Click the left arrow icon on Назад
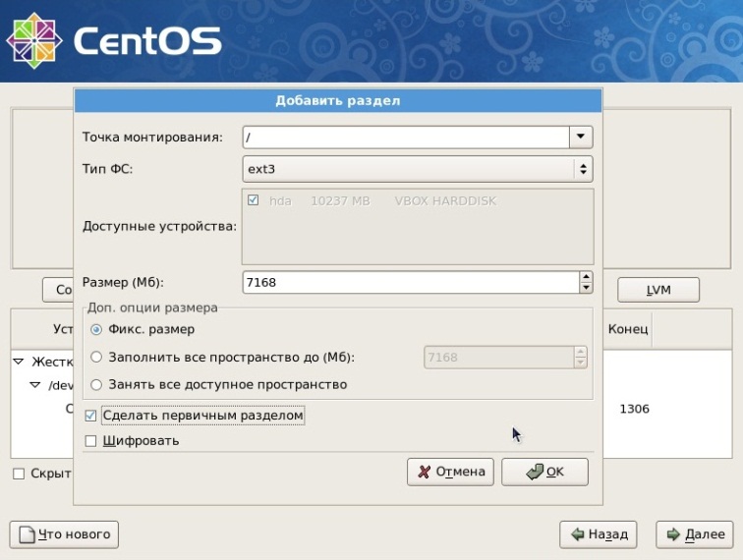Image resolution: width=743 pixels, height=560 pixels. pos(577,534)
